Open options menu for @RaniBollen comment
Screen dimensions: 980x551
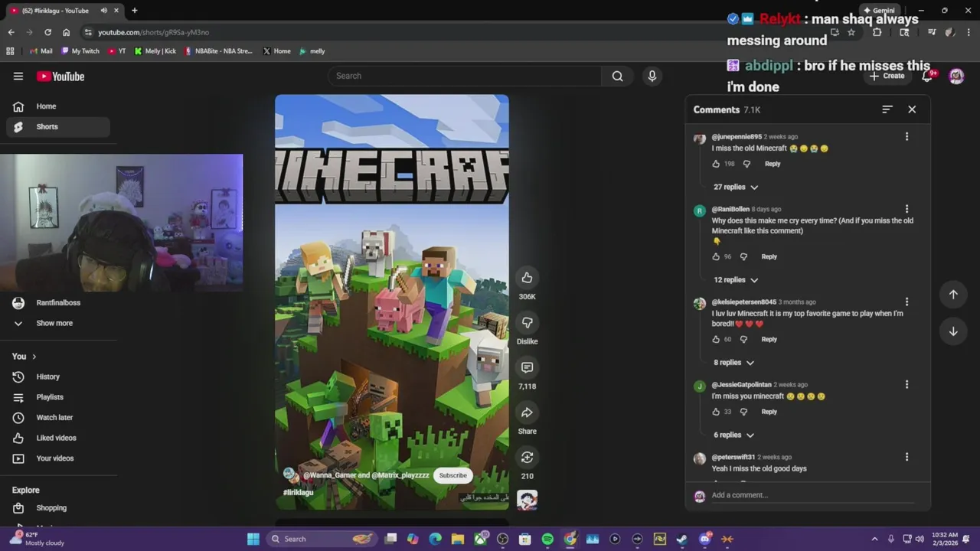click(x=906, y=209)
